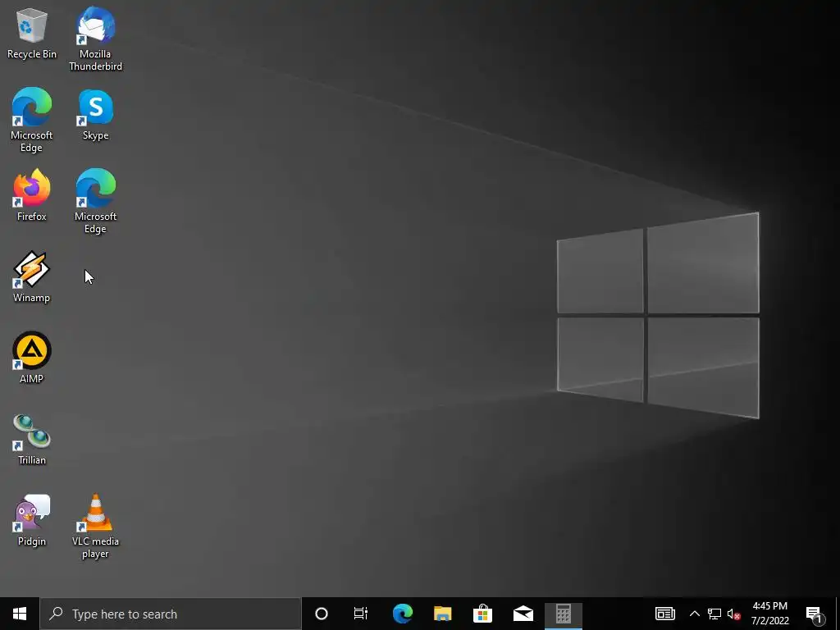Open the clock and calendar flyout
This screenshot has height=630, width=840.
(769, 614)
